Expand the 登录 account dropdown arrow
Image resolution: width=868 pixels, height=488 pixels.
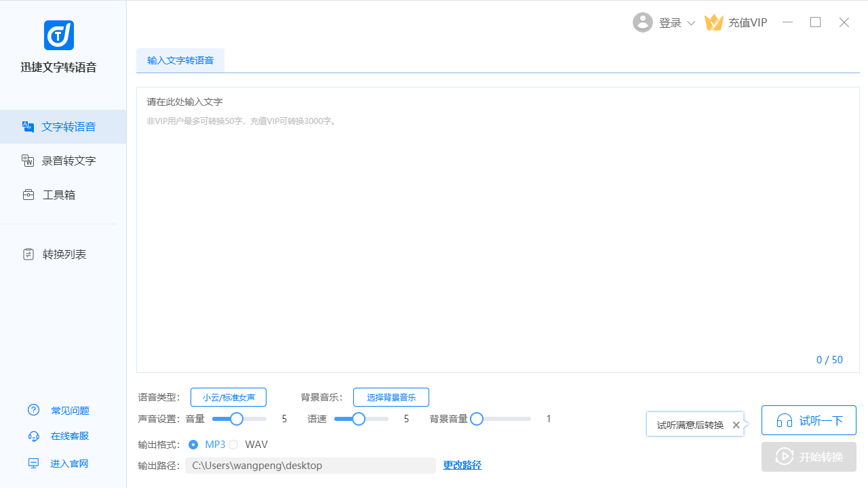(x=691, y=23)
